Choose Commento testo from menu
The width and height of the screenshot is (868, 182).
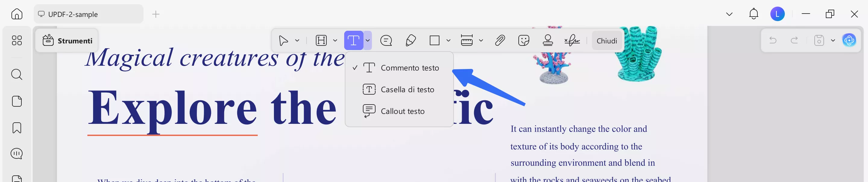coord(399,68)
